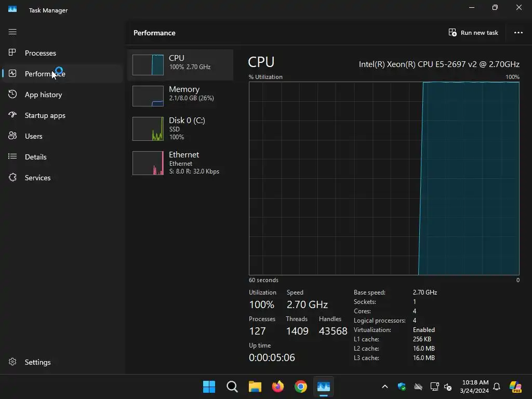Click the Up time 0:00:05:06
Screen dimensions: 532x399
coord(272,357)
